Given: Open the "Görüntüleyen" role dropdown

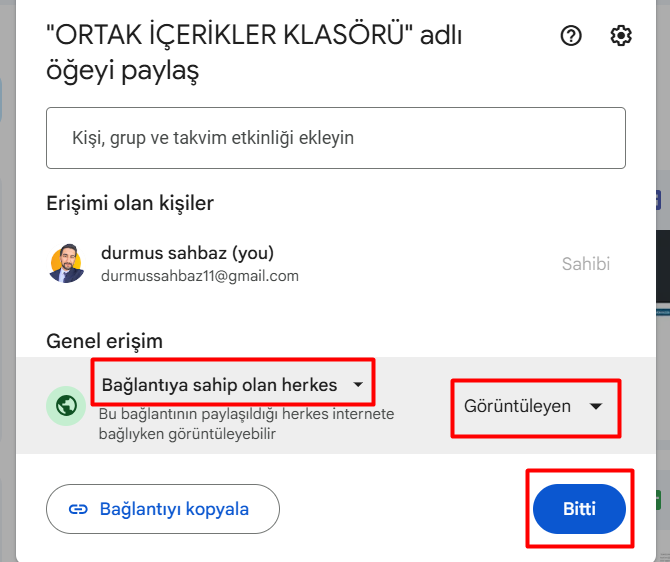Looking at the screenshot, I should click(x=534, y=406).
